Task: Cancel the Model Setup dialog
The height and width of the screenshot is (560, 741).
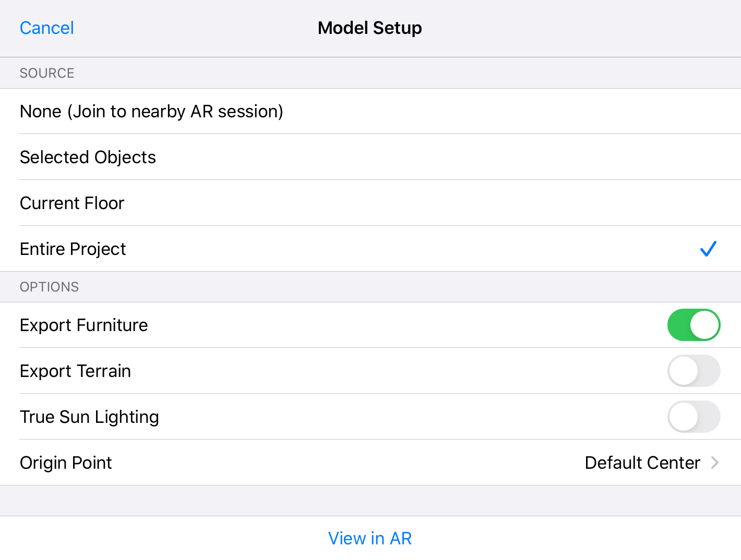Action: (x=46, y=28)
